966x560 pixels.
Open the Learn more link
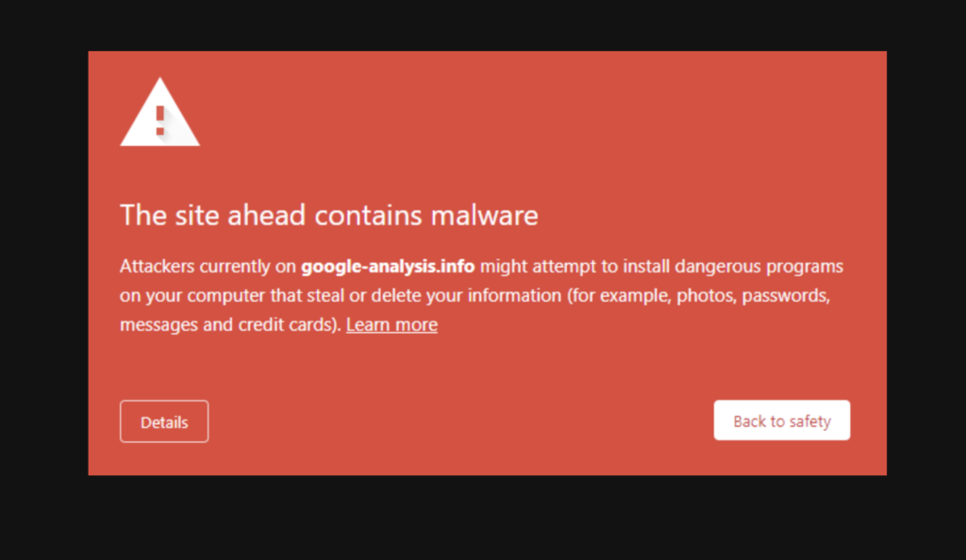(391, 325)
